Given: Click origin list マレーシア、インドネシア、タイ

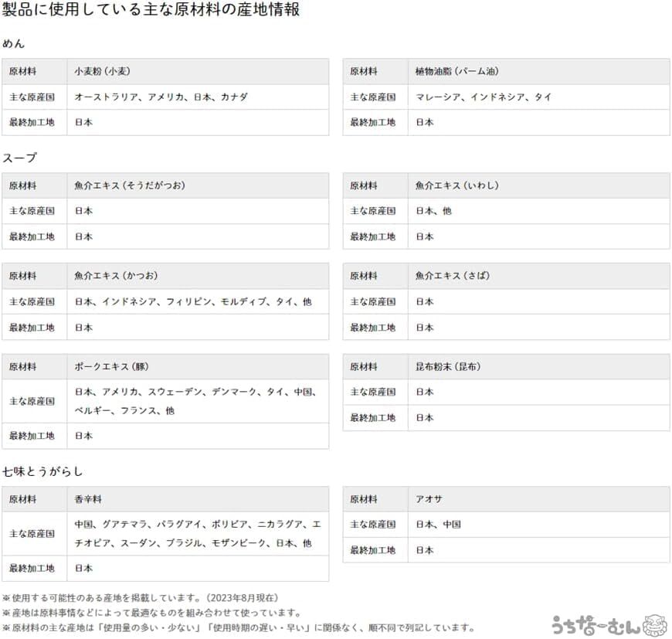Looking at the screenshot, I should click(484, 97).
